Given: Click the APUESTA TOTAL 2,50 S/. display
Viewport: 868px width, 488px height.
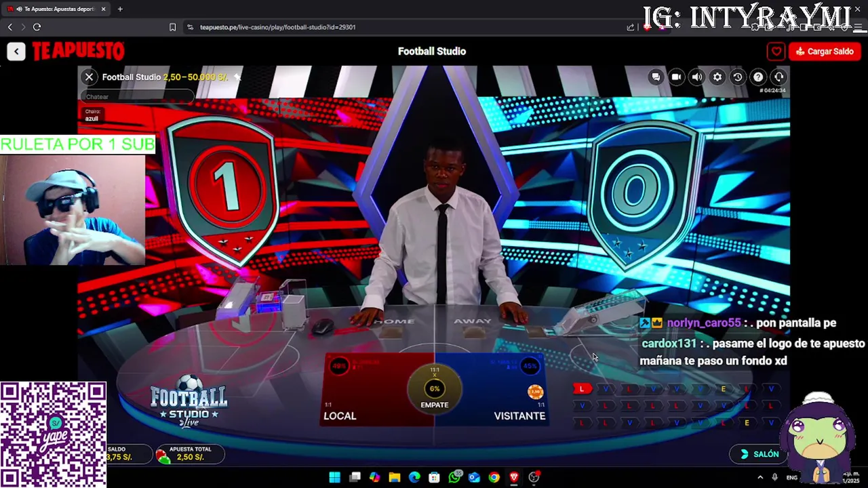Looking at the screenshot, I should point(190,453).
